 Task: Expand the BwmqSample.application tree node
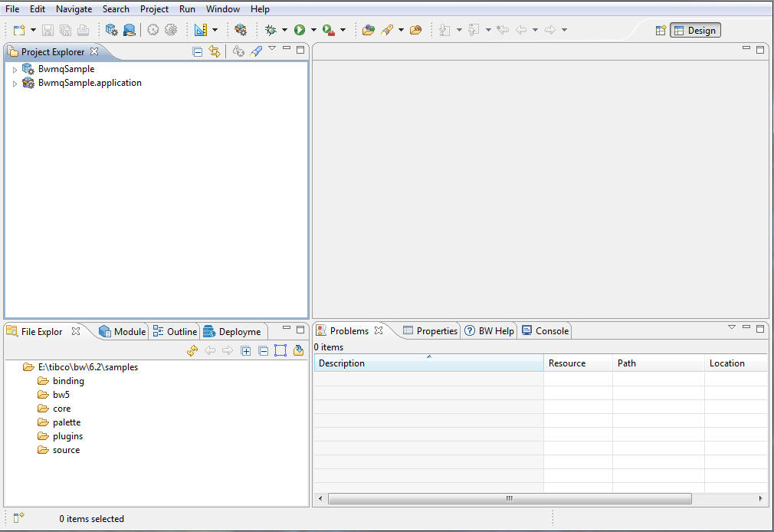(x=15, y=84)
